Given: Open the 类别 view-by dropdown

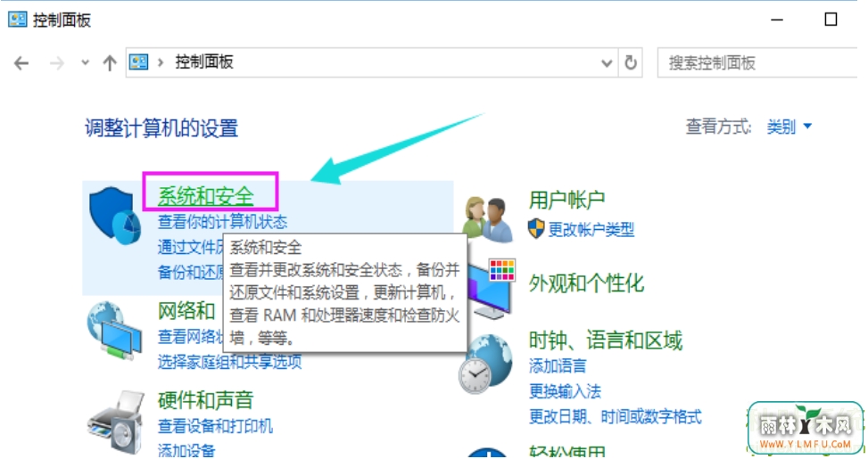Looking at the screenshot, I should click(789, 127).
